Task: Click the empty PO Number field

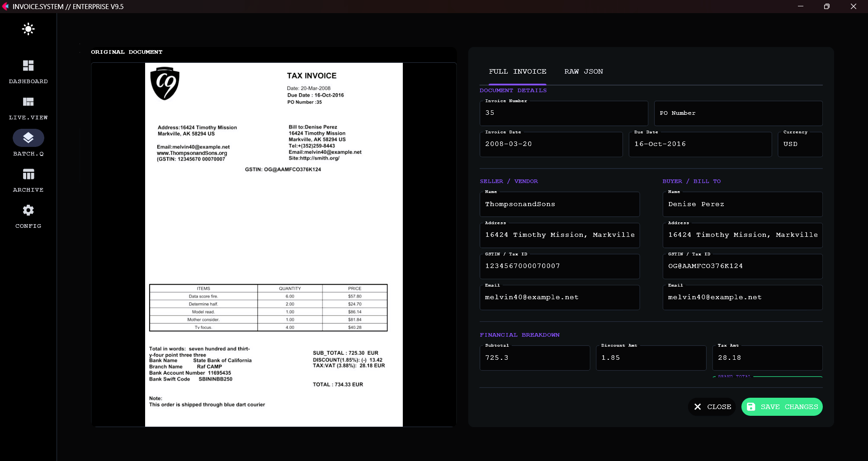Action: tap(738, 113)
